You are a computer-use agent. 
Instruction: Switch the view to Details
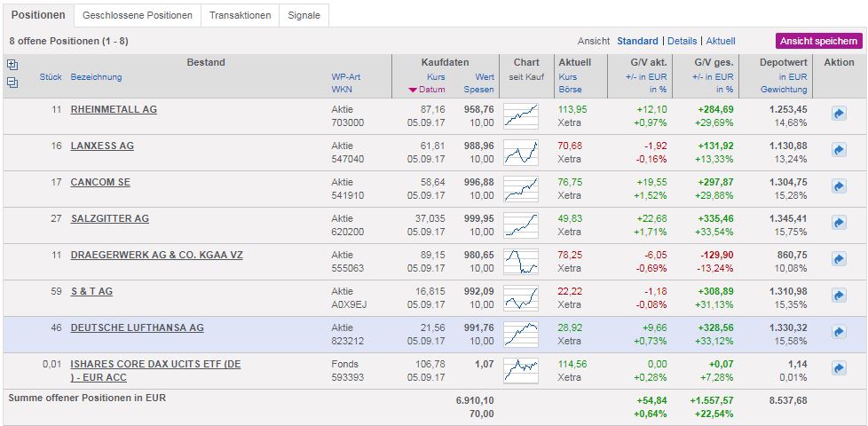[682, 41]
